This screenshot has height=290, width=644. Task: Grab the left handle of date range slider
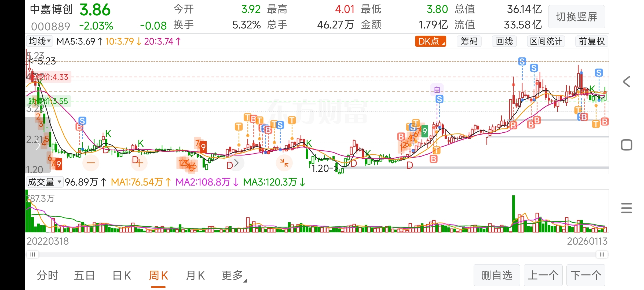(33, 254)
